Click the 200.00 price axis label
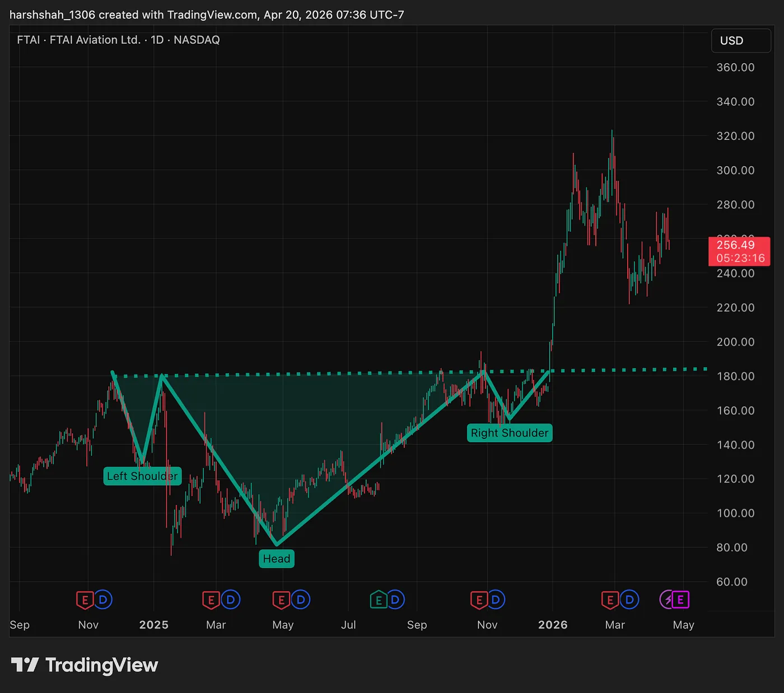 (x=736, y=342)
